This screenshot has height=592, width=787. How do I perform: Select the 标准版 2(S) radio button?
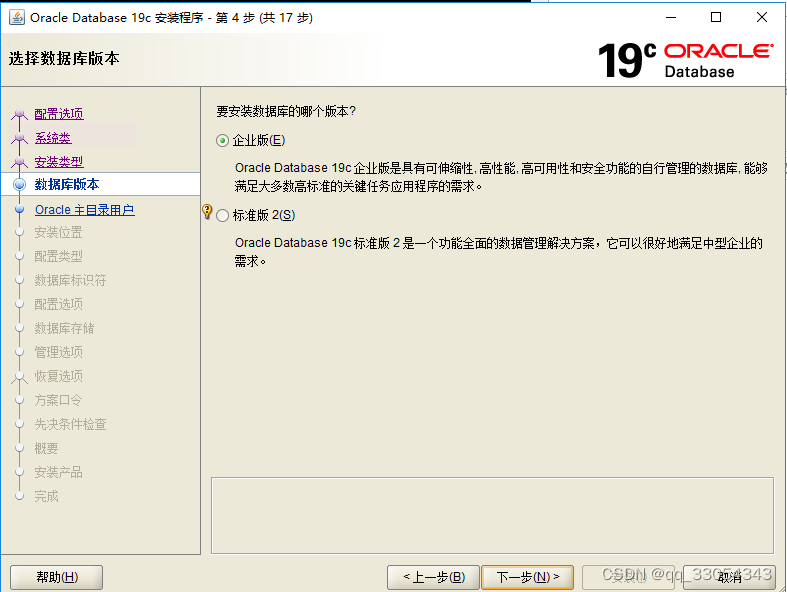222,215
